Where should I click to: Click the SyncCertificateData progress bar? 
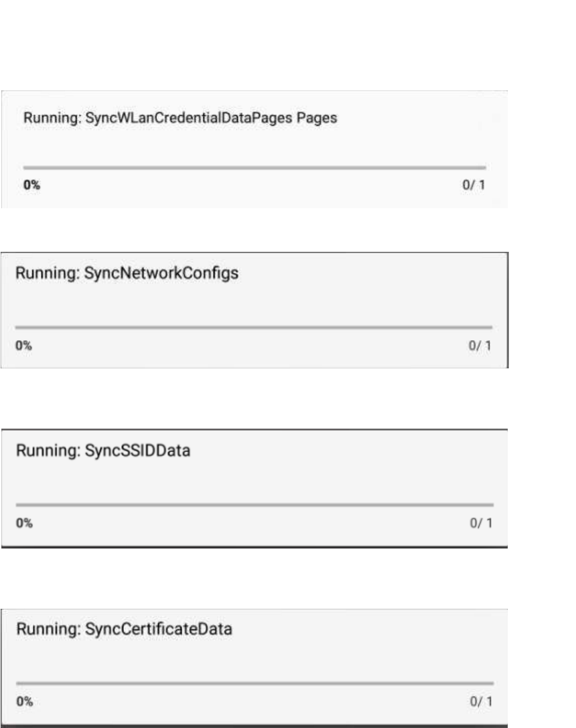(255, 683)
